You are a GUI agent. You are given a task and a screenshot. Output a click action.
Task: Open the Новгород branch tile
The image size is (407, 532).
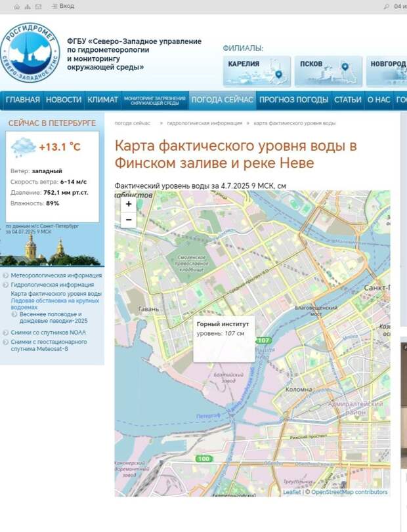tap(387, 72)
